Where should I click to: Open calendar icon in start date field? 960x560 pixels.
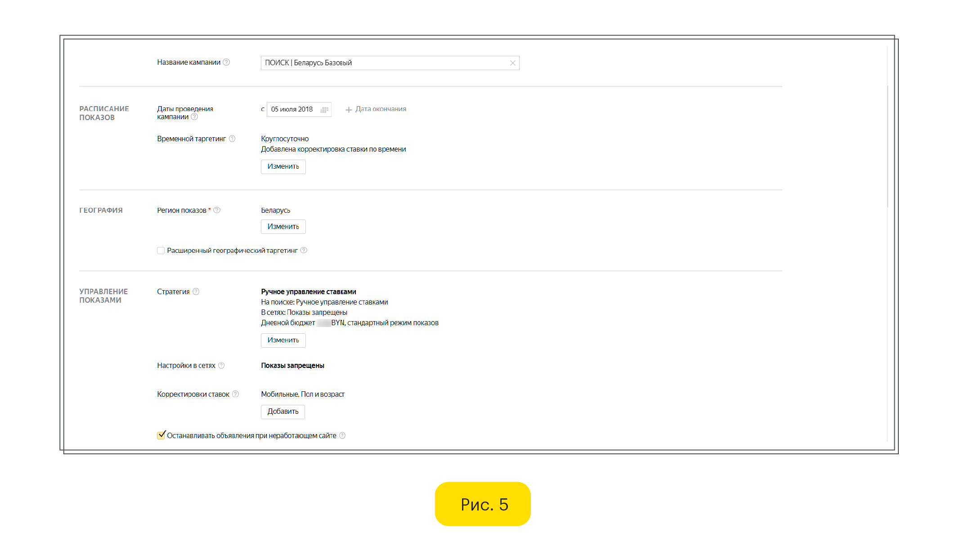tap(324, 110)
